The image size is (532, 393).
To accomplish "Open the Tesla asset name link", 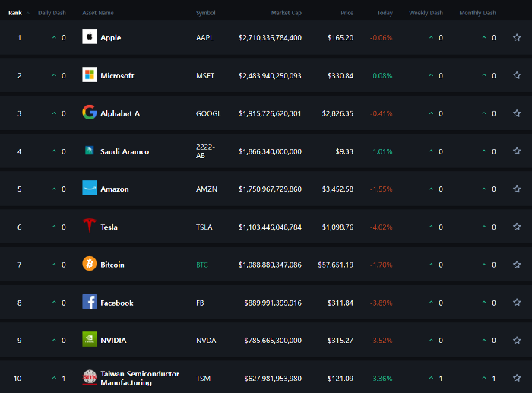I will [109, 227].
